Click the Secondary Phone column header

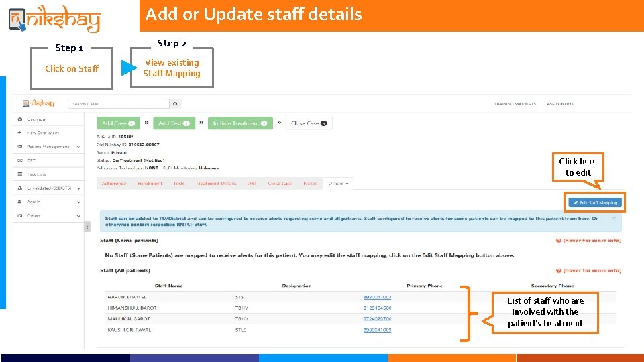(552, 286)
